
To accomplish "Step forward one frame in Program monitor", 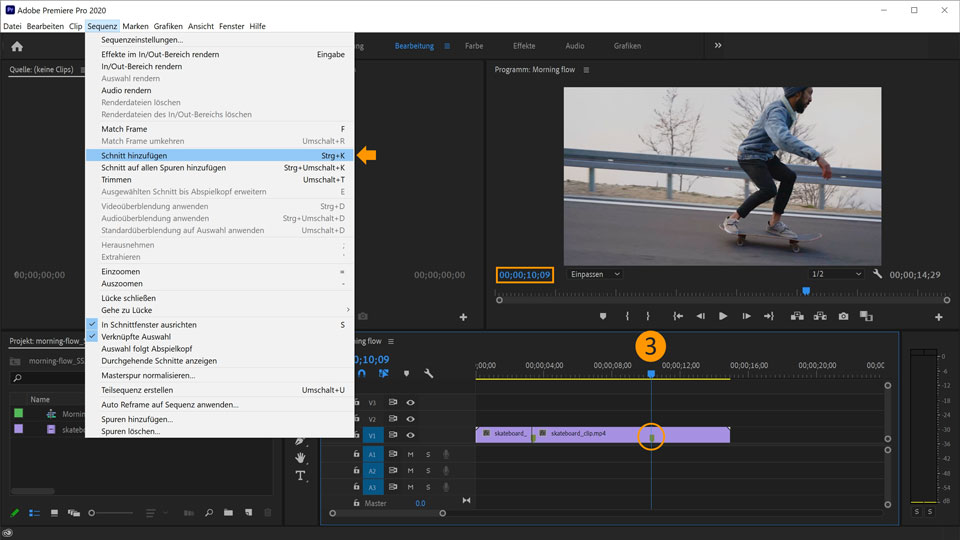I will point(746,316).
